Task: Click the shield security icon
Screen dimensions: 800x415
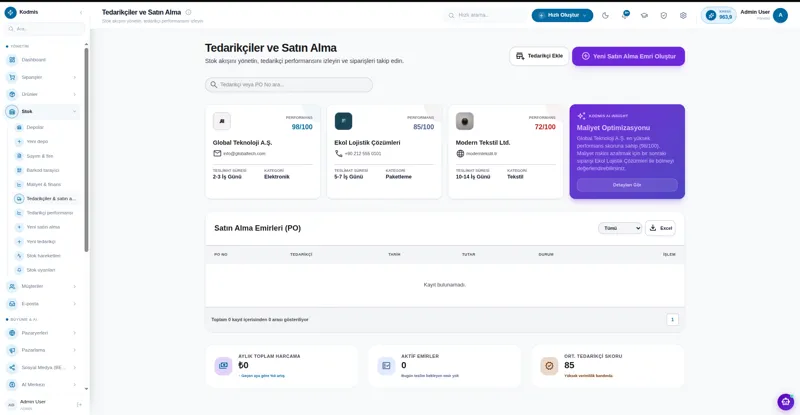Action: pyautogui.click(x=664, y=15)
